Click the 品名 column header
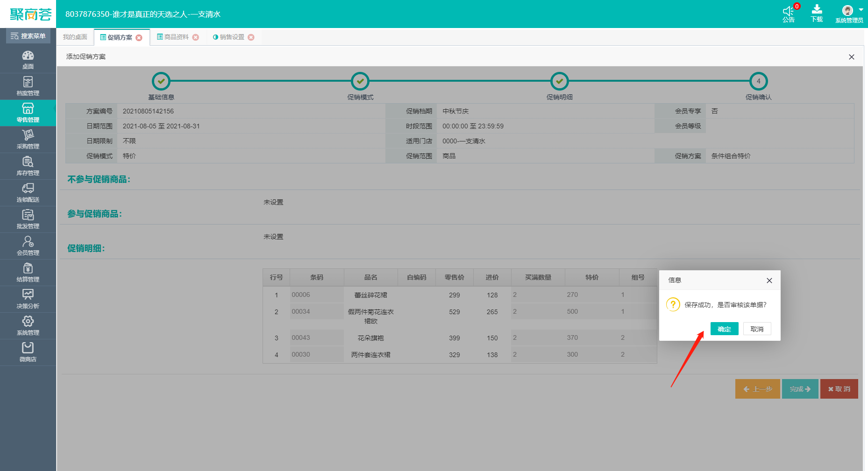 tap(371, 277)
